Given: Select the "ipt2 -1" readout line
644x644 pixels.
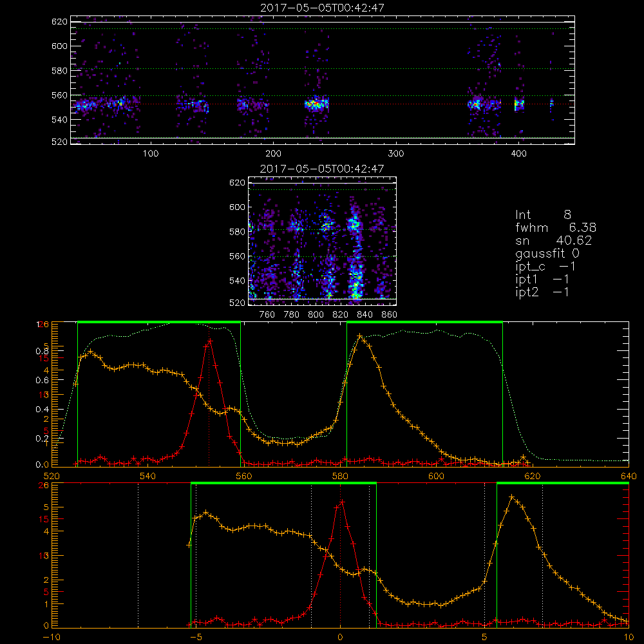Looking at the screenshot, I should tap(542, 292).
